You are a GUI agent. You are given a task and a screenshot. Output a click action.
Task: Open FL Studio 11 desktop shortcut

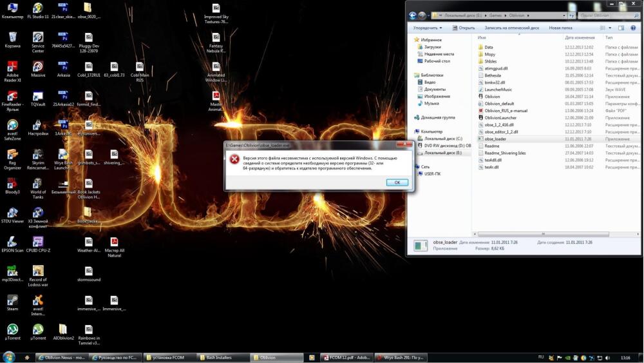(38, 11)
